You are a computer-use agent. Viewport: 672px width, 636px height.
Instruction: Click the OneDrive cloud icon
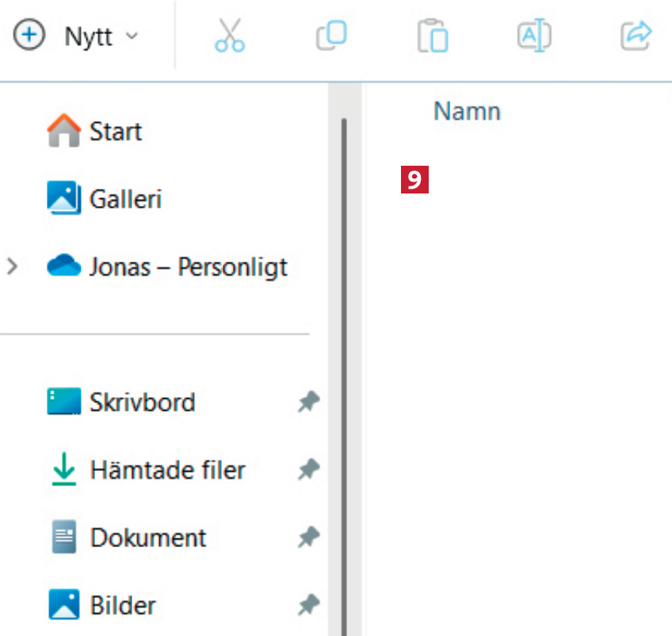click(64, 266)
